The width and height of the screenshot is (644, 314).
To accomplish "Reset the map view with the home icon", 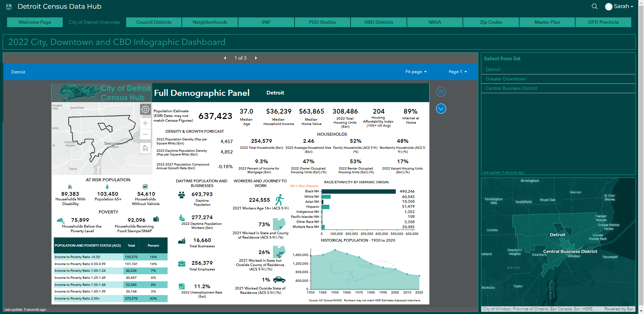I will 145,148.
